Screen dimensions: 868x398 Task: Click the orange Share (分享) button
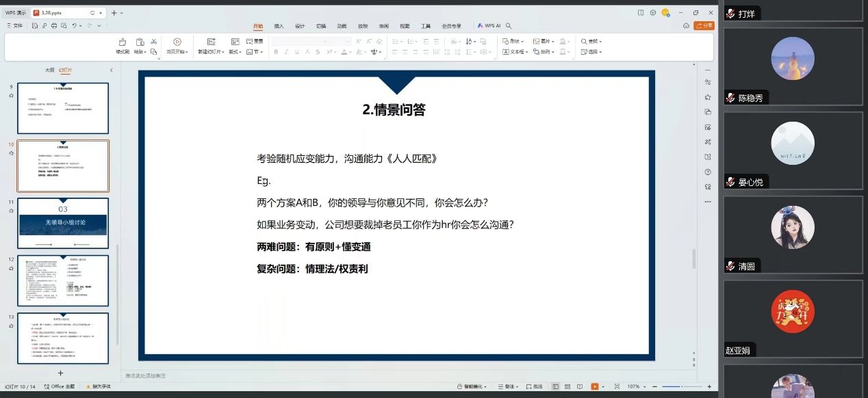click(703, 25)
